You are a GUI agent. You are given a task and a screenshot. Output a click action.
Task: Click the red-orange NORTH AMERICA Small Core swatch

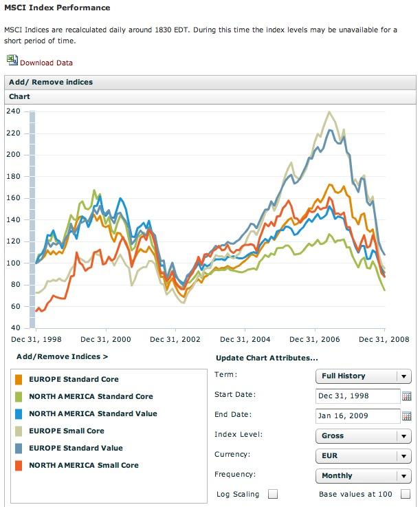point(19,465)
